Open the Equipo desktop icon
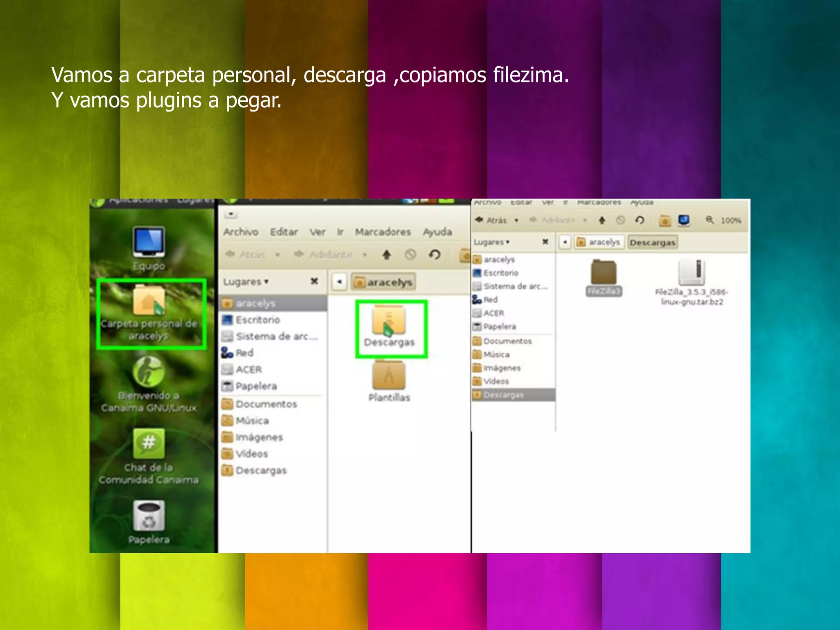Viewport: 840px width, 630px height. 149,248
